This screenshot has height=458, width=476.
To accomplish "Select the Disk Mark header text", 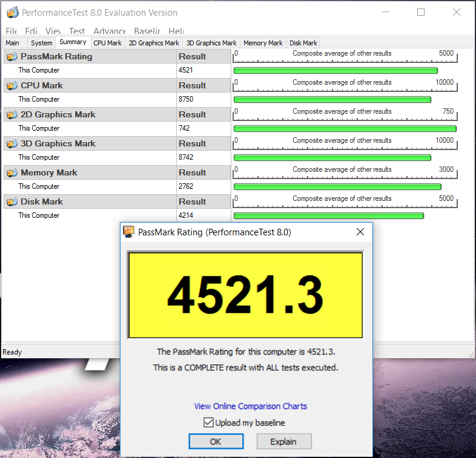I will [x=42, y=201].
